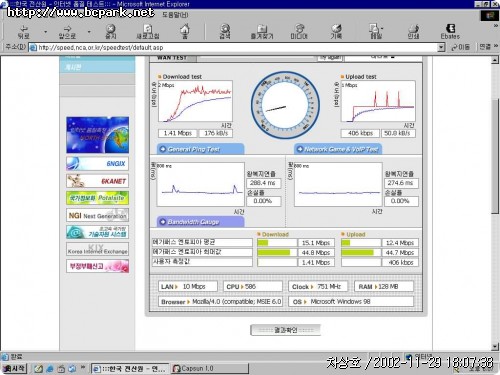Open the Help menu in the menu bar

175,15
